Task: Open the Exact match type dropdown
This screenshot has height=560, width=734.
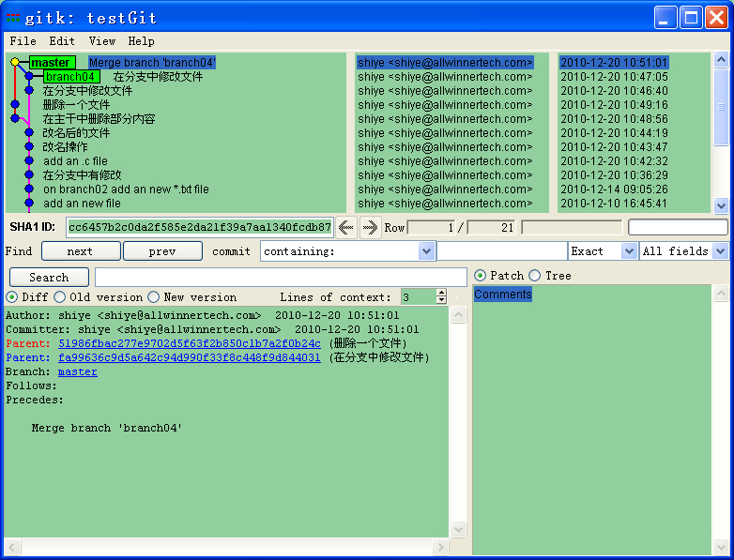Action: tap(629, 251)
